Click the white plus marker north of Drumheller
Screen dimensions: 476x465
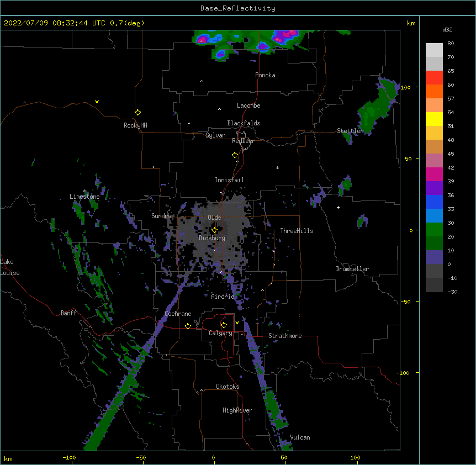(338, 207)
